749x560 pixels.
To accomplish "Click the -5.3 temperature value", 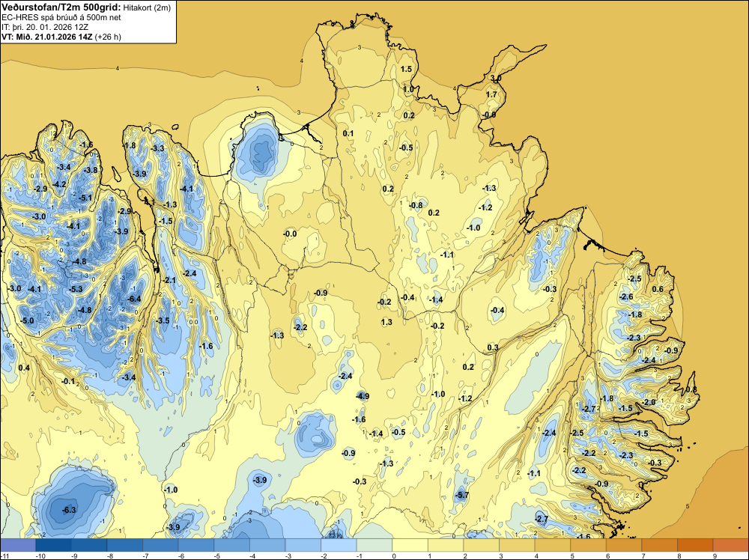I will coord(76,289).
